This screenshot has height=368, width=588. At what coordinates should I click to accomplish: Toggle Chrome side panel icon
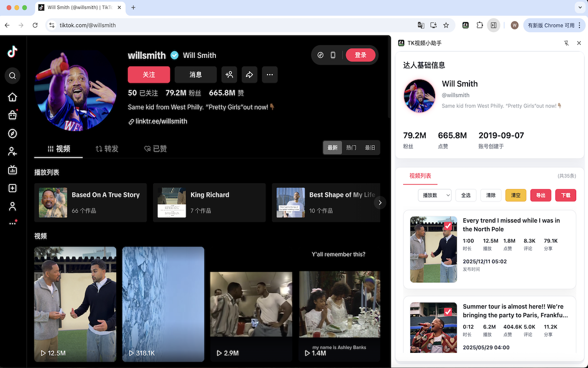click(493, 25)
